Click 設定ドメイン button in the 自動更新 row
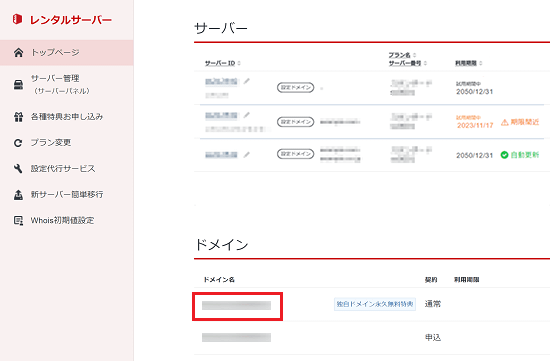550x361 pixels. 296,154
